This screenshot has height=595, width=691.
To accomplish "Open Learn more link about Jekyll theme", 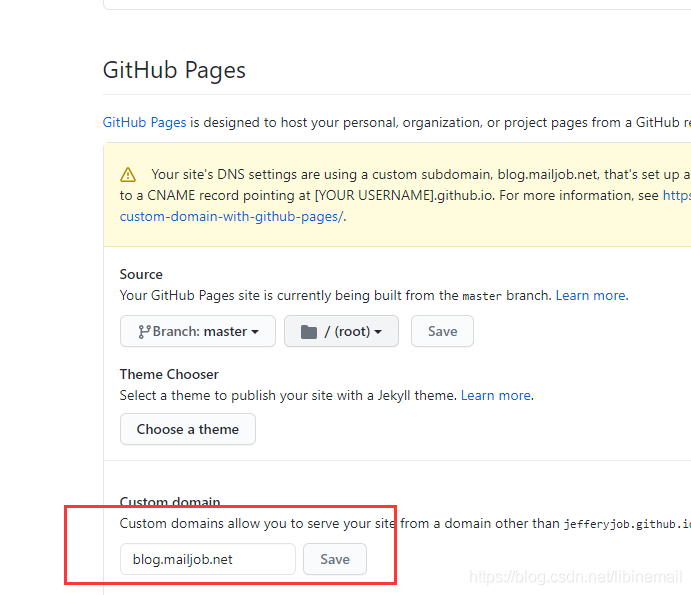I will 496,395.
